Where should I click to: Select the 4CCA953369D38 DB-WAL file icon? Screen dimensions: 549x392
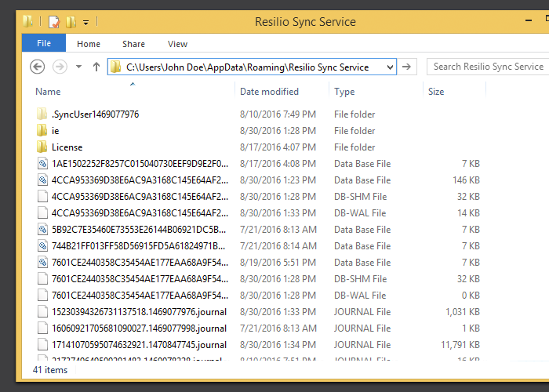pos(42,212)
